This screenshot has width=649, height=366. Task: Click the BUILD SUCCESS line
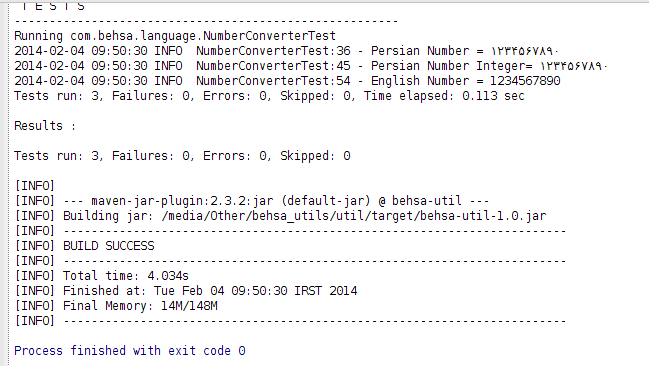pyautogui.click(x=84, y=246)
